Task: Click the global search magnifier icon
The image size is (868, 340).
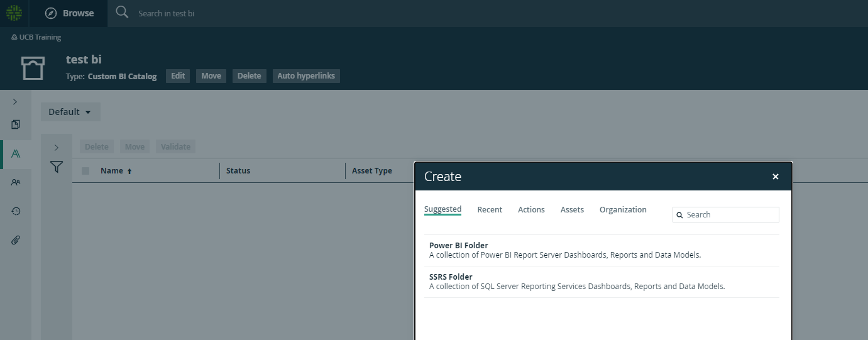Action: pos(122,13)
